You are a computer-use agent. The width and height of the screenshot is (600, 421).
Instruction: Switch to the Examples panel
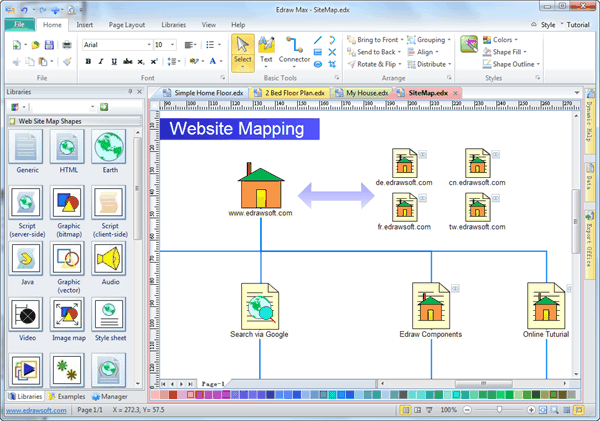click(x=67, y=397)
